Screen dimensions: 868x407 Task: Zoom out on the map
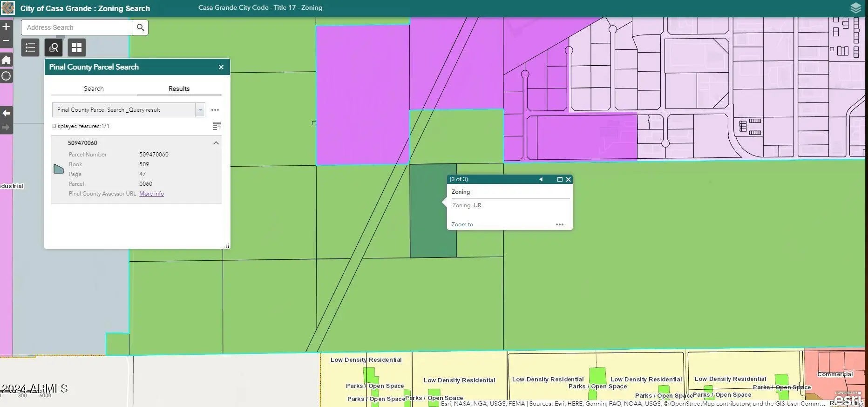6,41
